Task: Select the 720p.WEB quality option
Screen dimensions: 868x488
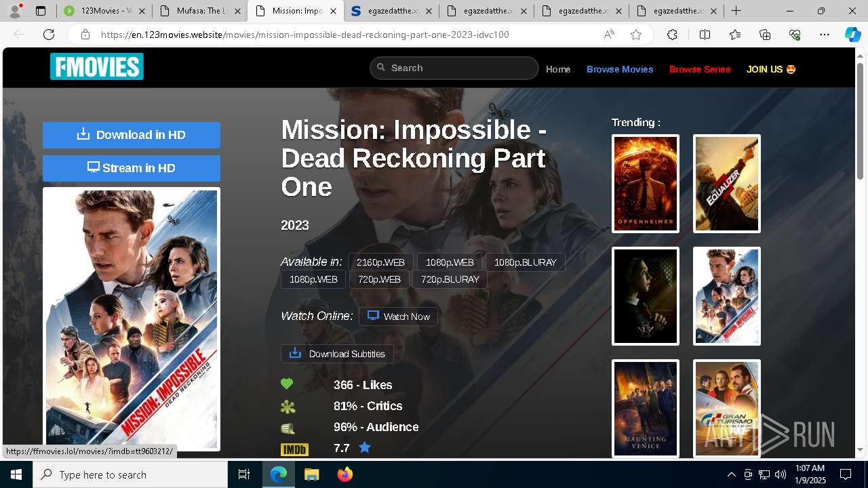Action: pyautogui.click(x=379, y=279)
